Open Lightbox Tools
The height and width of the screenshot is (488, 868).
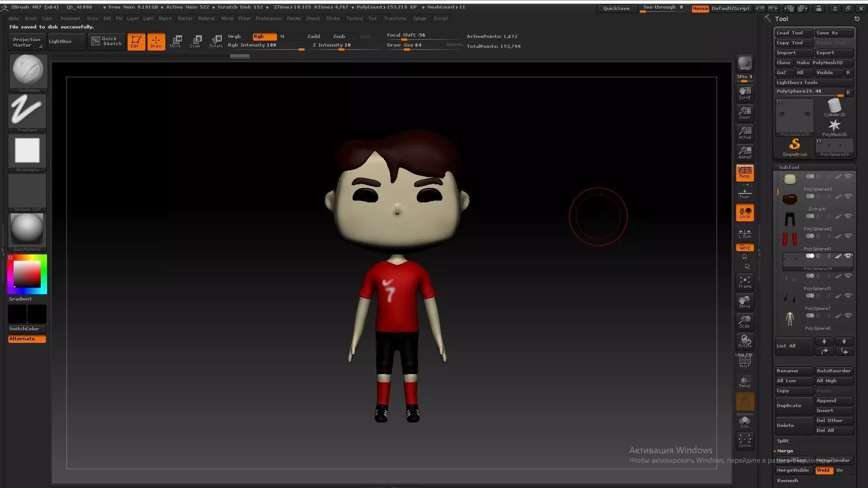[x=814, y=83]
